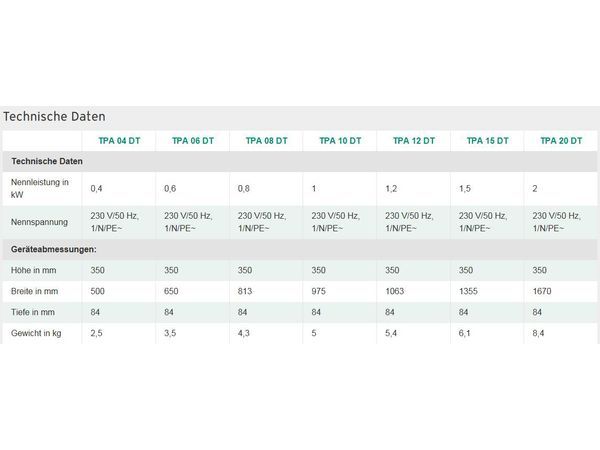Click Breite value 500

click(x=97, y=291)
